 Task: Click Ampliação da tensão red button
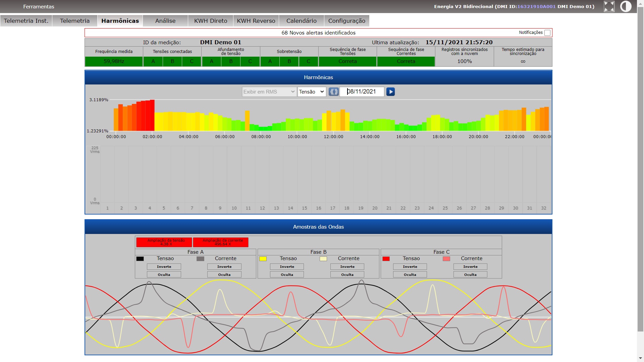(164, 242)
